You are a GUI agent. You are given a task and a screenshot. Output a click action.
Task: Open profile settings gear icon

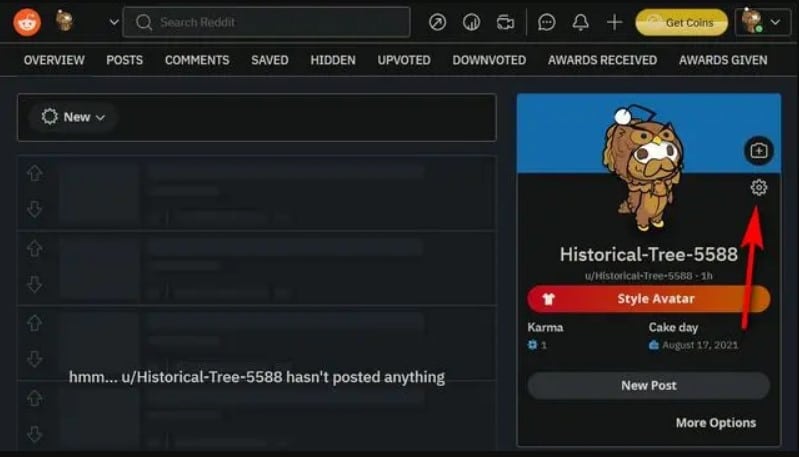(759, 187)
